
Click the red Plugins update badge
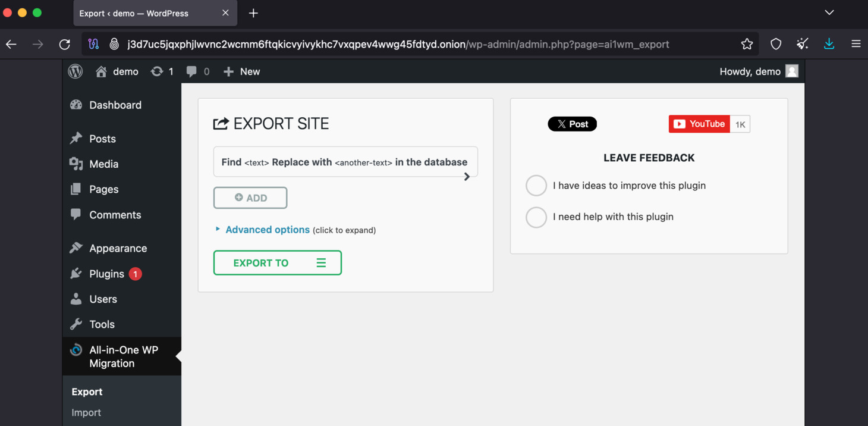coord(136,274)
